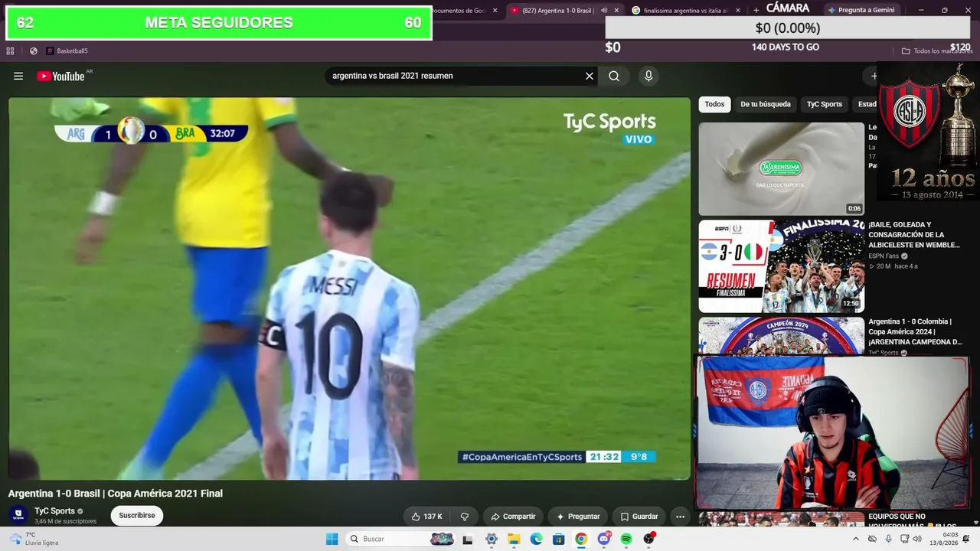980x551 pixels.
Task: Ask about the video with Preguntar
Action: tap(578, 517)
